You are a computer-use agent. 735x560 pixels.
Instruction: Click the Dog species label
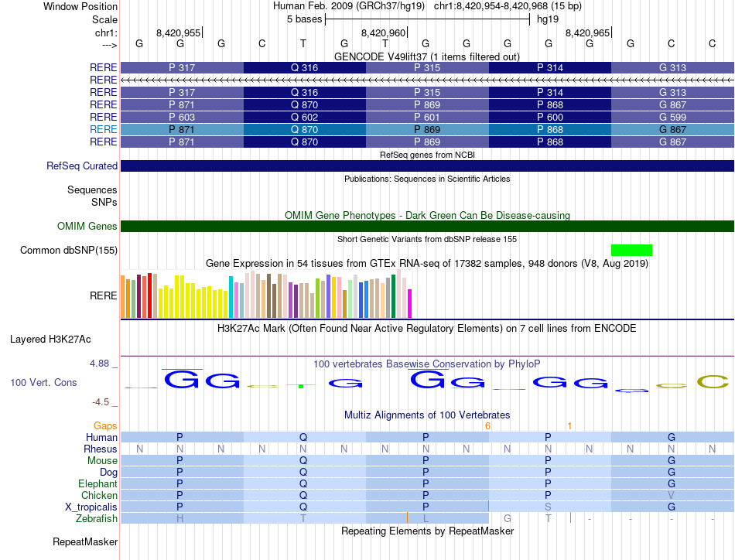pos(108,472)
